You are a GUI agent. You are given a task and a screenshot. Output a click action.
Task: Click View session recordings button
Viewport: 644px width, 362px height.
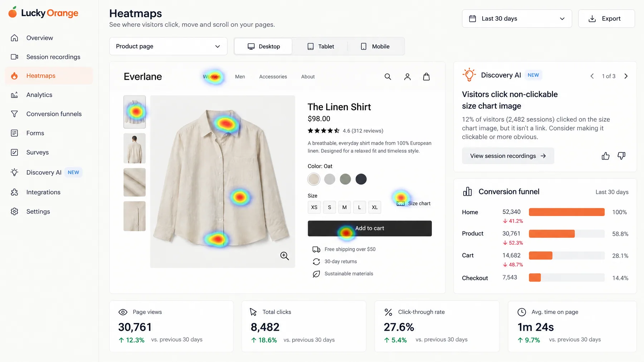508,156
